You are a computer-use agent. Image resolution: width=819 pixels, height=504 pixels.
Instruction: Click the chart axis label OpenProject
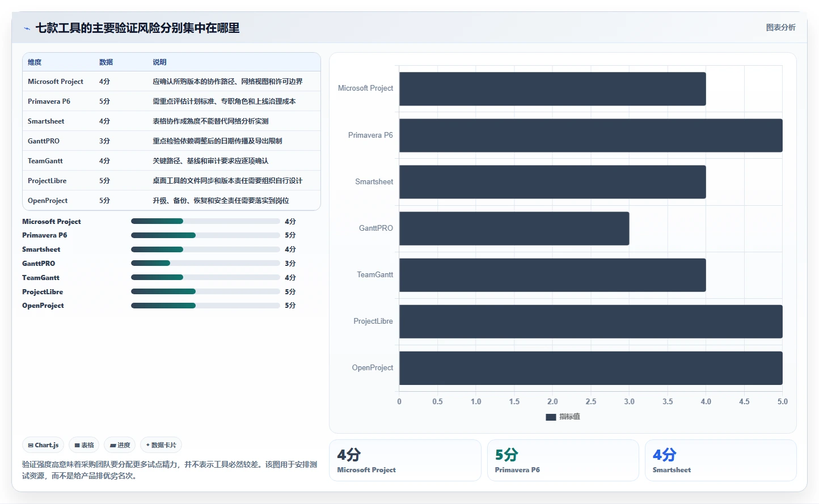click(373, 368)
